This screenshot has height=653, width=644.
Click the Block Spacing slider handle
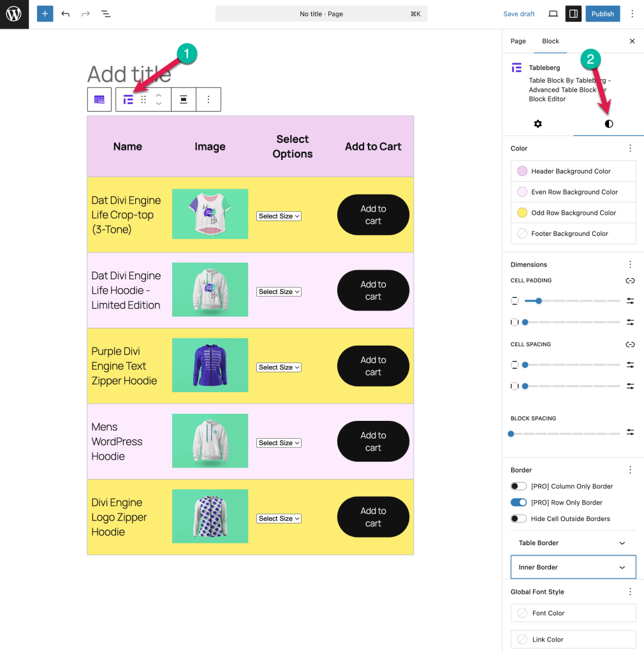[x=511, y=434]
